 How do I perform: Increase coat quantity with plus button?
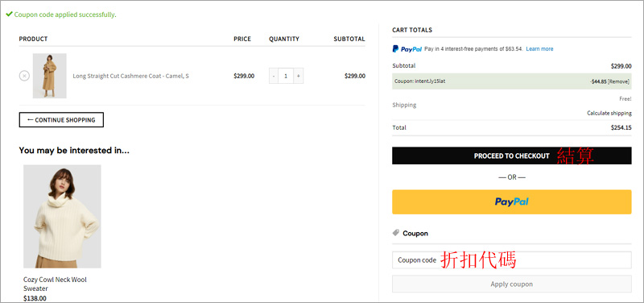coord(299,76)
